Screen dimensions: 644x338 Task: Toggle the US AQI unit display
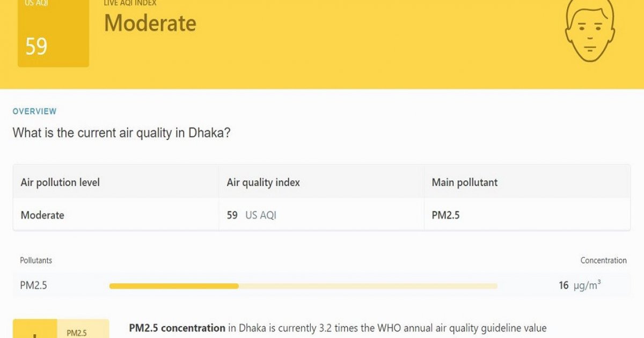(260, 215)
